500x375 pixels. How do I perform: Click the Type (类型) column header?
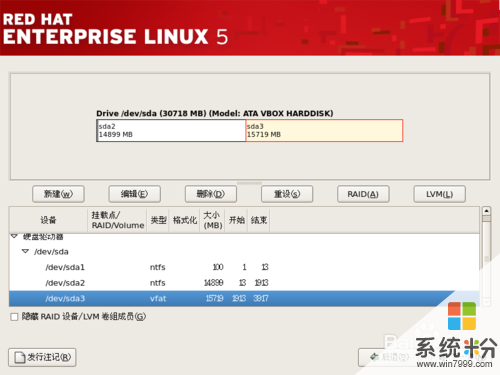coord(158,220)
